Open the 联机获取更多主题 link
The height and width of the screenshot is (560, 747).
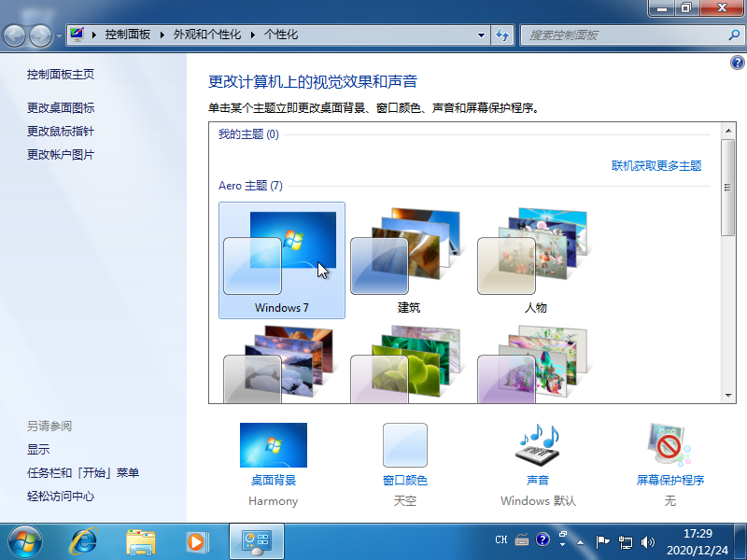click(656, 165)
